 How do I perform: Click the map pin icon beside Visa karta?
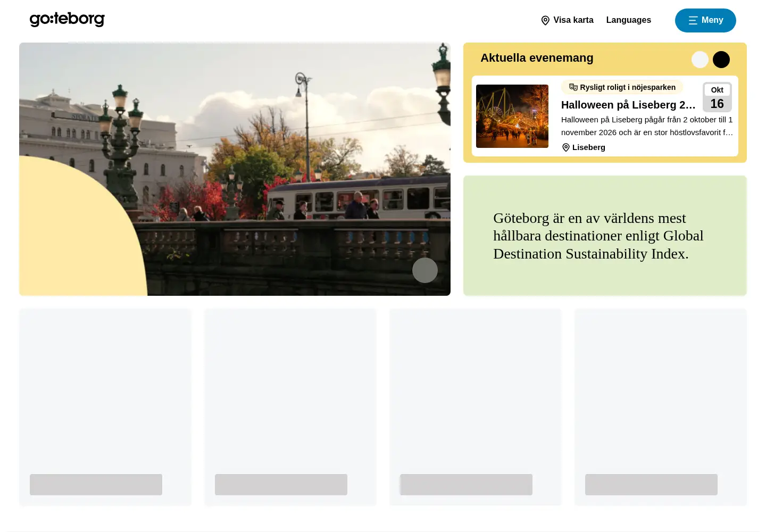point(545,20)
